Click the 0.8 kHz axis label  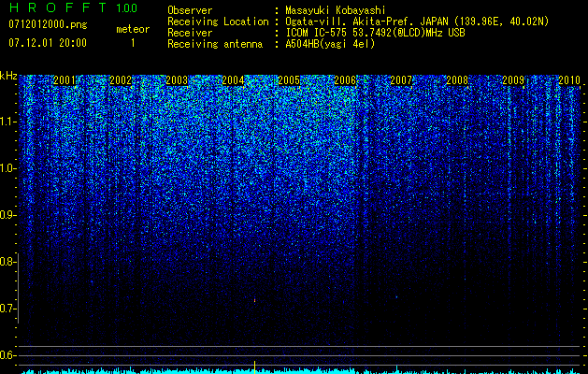coord(7,262)
